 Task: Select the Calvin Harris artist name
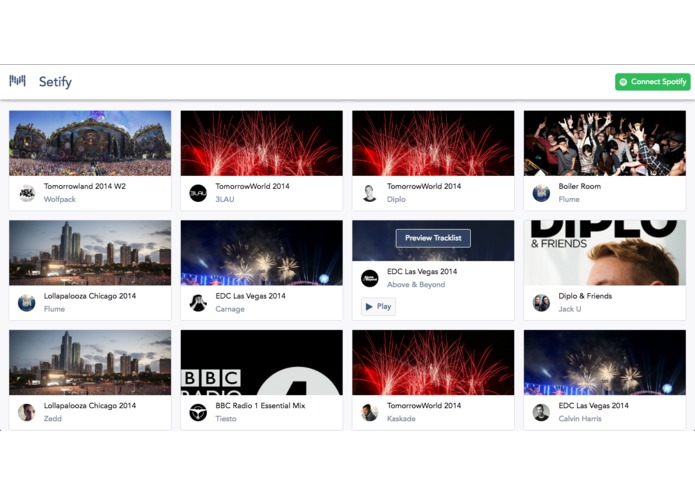(580, 419)
